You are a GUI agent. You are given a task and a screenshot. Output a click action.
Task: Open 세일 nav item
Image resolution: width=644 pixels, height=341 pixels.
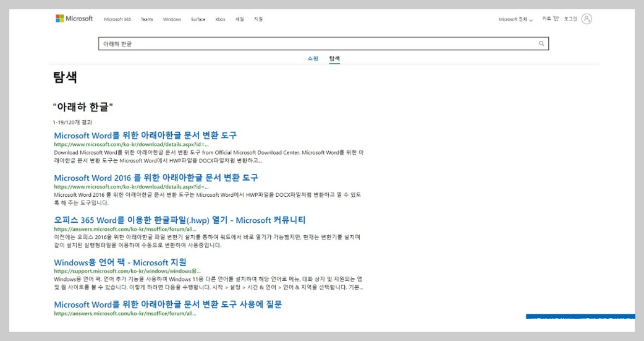coord(239,19)
